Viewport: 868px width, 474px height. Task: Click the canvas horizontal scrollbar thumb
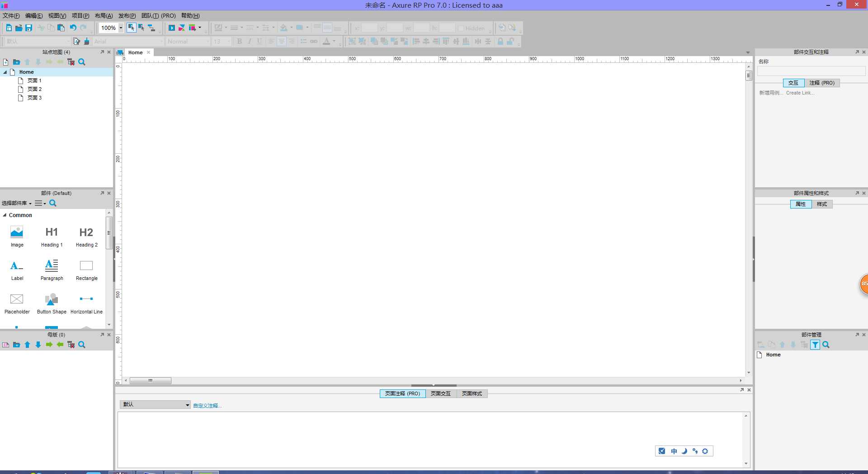151,380
